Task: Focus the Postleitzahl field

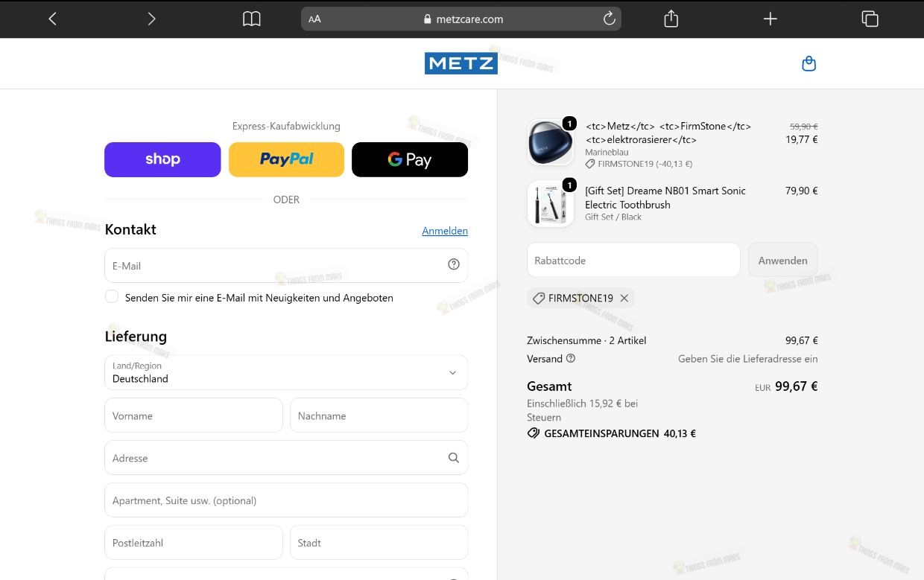Action: tap(194, 543)
